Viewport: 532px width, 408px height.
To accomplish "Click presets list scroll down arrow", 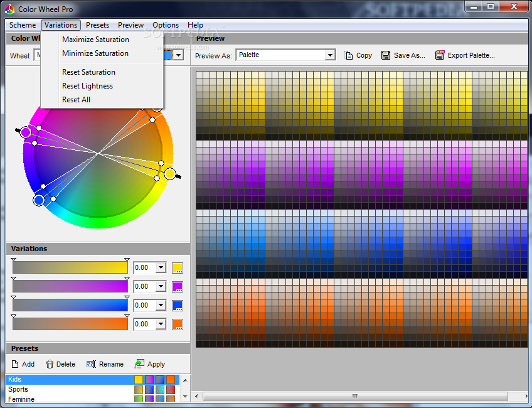I will [x=185, y=396].
